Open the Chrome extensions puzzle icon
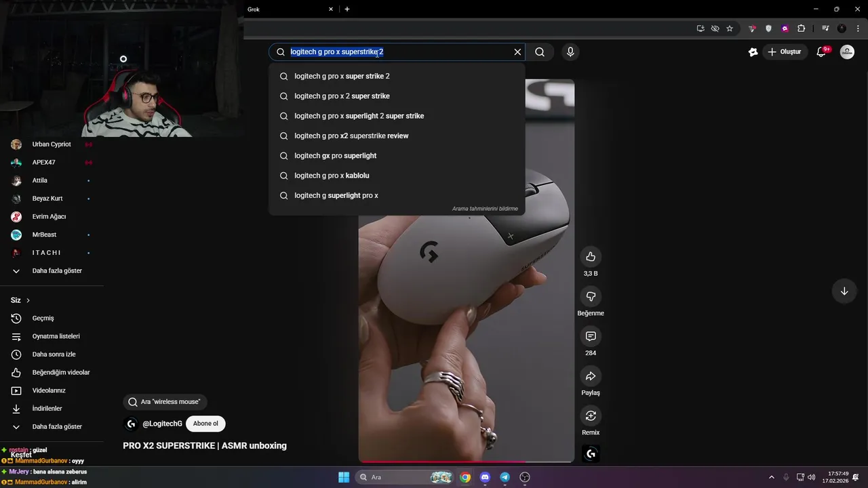The width and height of the screenshot is (868, 488). click(802, 28)
